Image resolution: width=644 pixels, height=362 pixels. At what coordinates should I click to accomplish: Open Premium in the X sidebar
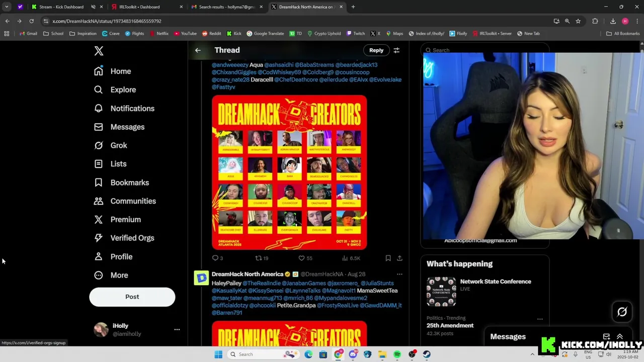click(118, 220)
